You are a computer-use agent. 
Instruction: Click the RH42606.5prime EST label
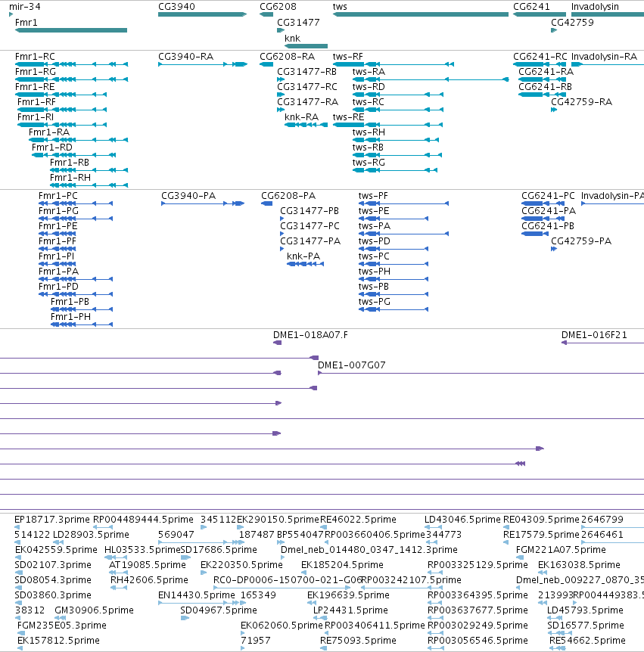(x=149, y=580)
